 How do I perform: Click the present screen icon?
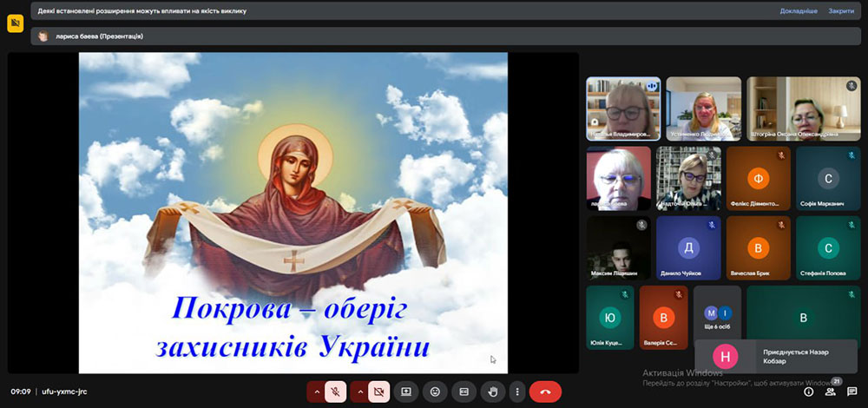click(405, 392)
